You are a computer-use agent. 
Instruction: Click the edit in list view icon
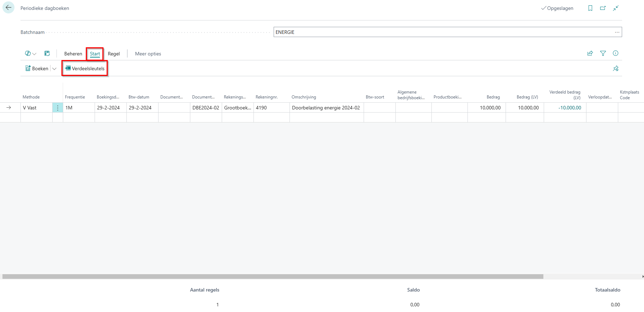click(47, 54)
